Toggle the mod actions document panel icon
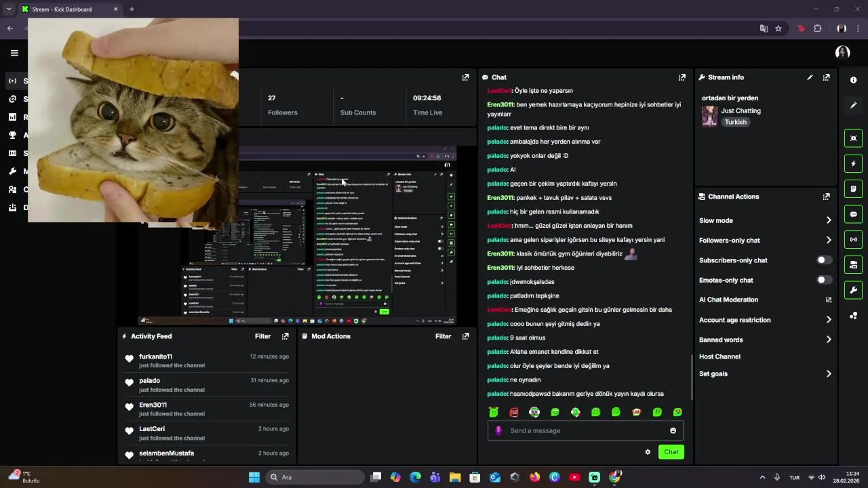The height and width of the screenshot is (488, 868). 853,188
